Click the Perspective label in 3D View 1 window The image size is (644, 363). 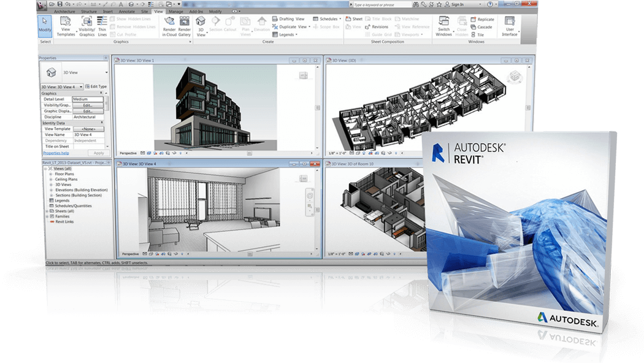point(128,153)
